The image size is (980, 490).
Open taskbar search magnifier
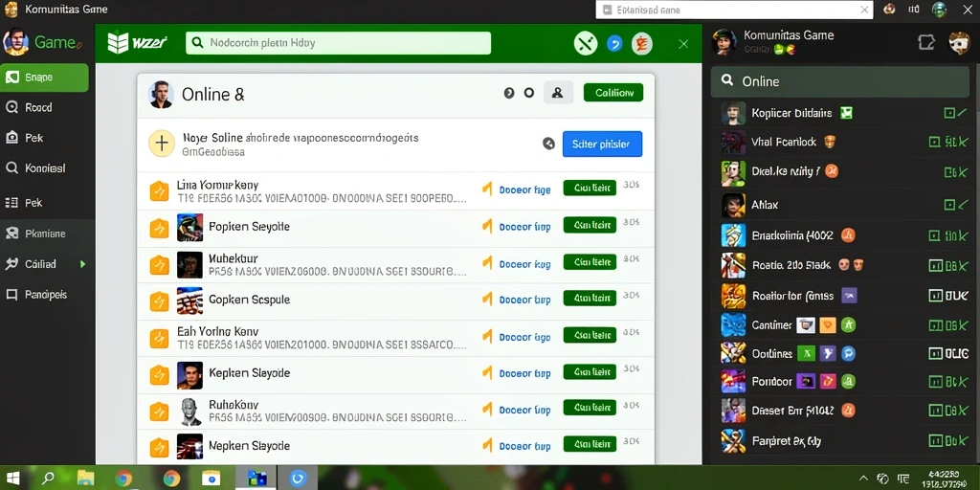point(48,479)
